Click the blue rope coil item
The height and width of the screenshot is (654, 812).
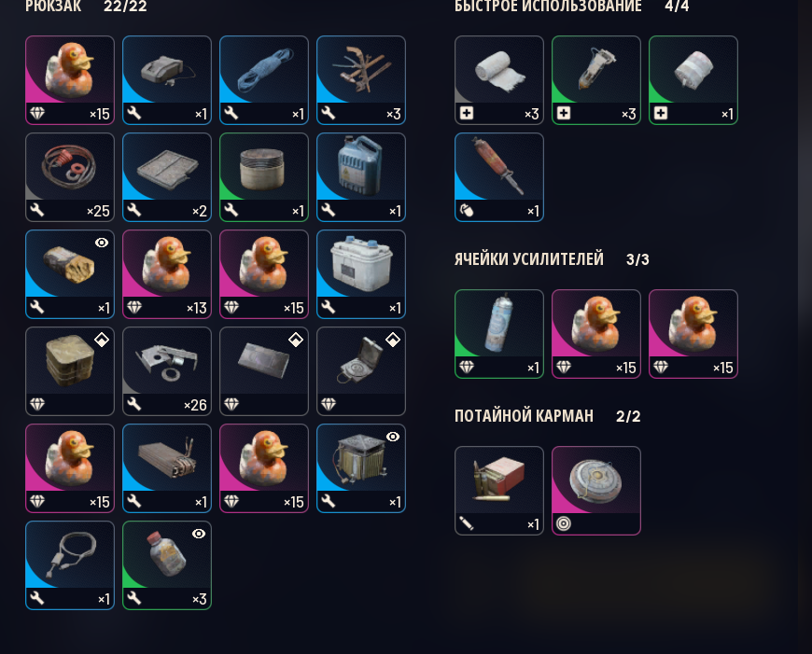[x=264, y=80]
